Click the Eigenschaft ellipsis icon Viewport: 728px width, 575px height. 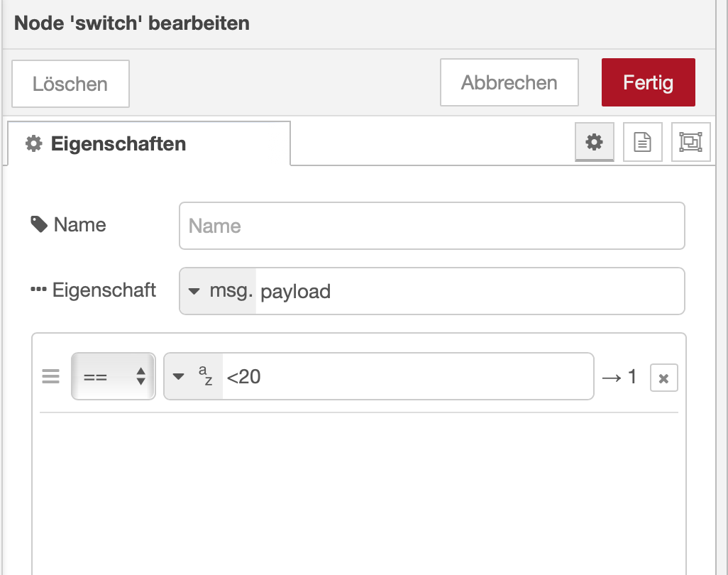click(38, 290)
